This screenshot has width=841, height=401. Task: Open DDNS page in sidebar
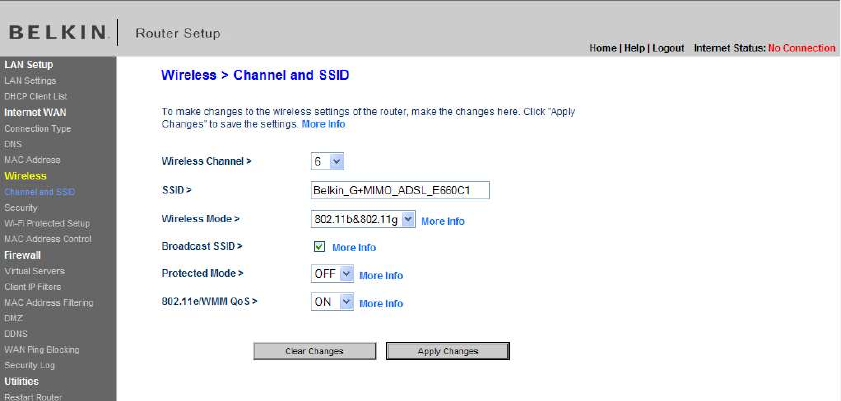(16, 333)
